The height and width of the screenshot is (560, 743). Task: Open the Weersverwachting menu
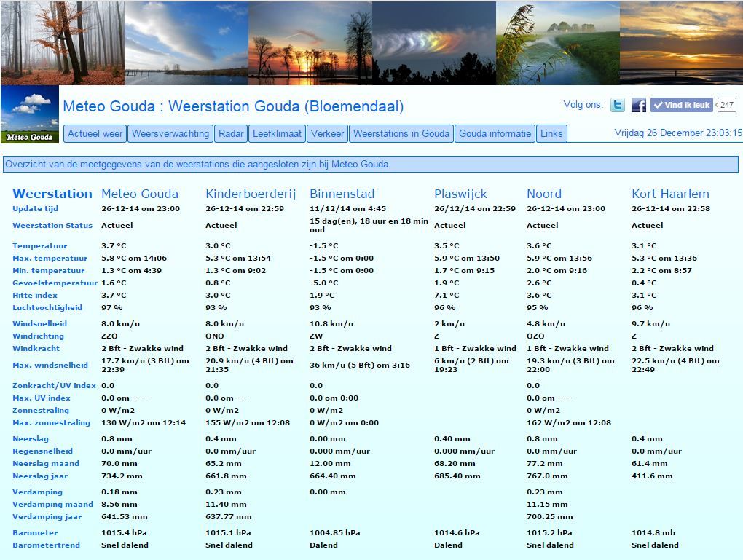(x=170, y=133)
